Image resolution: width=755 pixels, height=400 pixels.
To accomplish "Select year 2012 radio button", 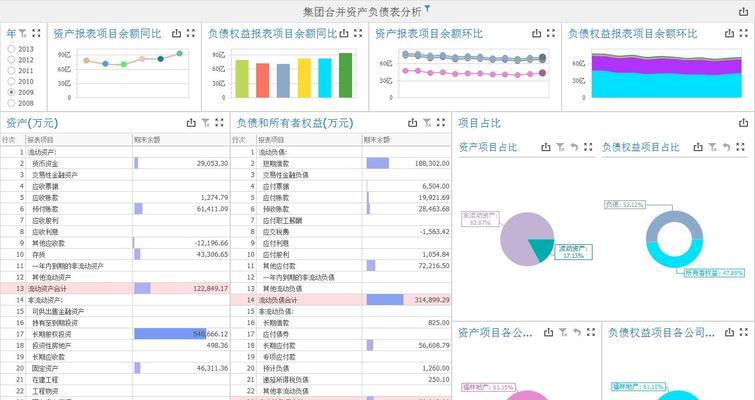I will point(11,60).
